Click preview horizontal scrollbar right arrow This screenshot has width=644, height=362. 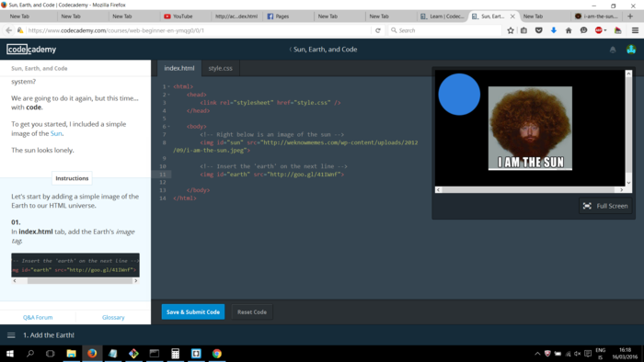click(x=621, y=189)
